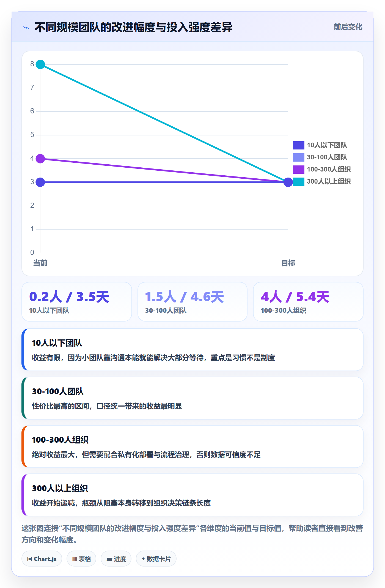Click the lightning icon beside the title
This screenshot has height=588, width=385.
pos(26,28)
